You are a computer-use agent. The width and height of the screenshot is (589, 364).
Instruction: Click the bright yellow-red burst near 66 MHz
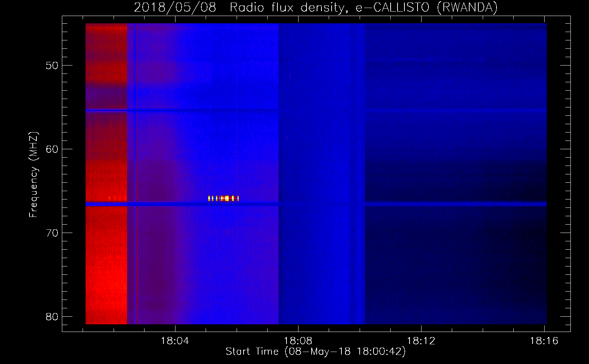pyautogui.click(x=223, y=198)
